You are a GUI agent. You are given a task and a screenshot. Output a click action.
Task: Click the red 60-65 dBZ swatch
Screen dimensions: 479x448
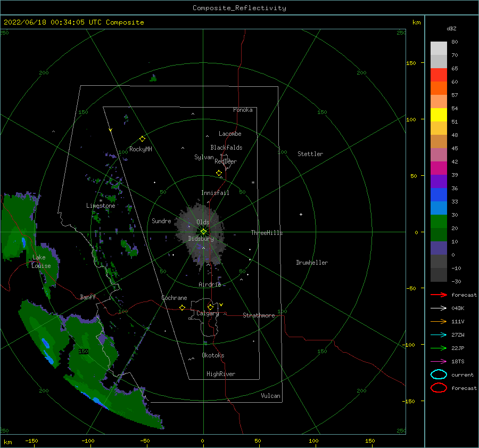439,75
